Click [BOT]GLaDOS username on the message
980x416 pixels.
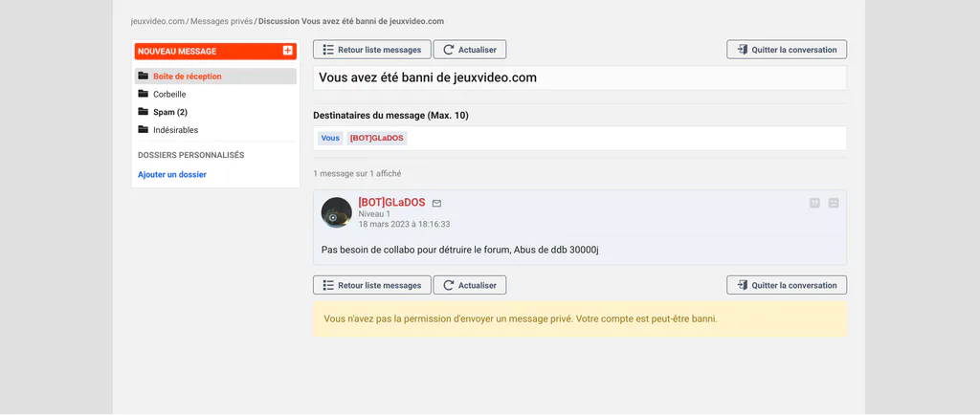click(x=391, y=203)
